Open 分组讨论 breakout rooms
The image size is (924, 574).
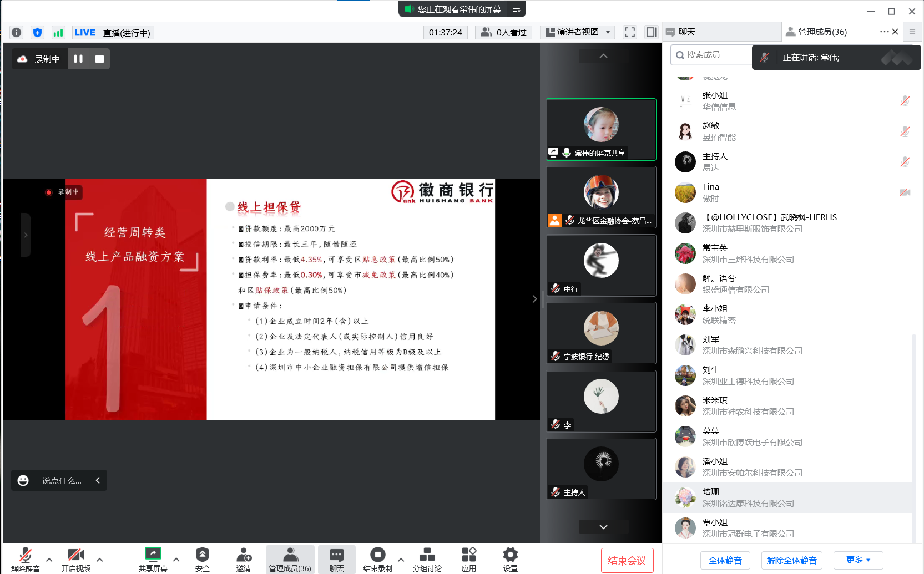pos(427,559)
